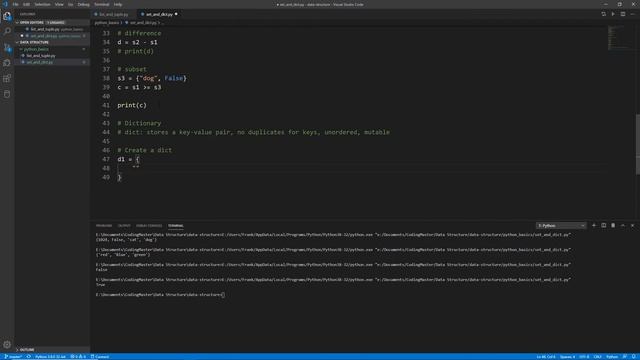Switch to the Output panel tab
Viewport: 640px width, 360px height.
click(x=124, y=226)
